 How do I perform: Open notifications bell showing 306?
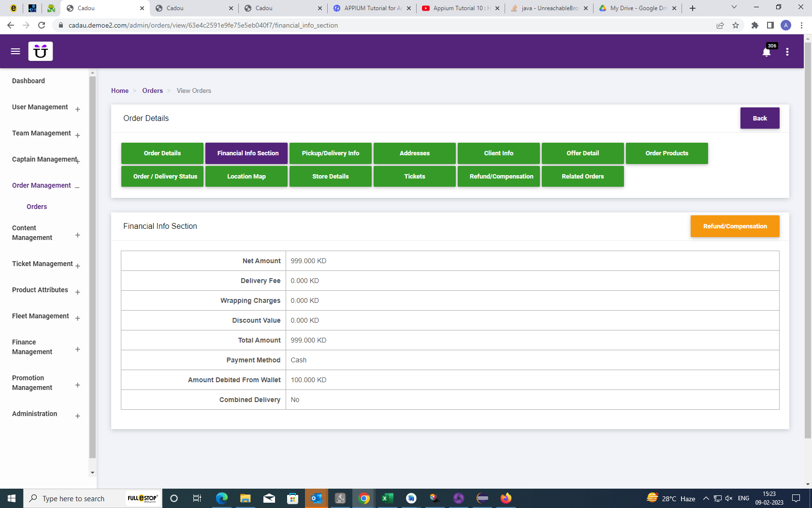(767, 52)
